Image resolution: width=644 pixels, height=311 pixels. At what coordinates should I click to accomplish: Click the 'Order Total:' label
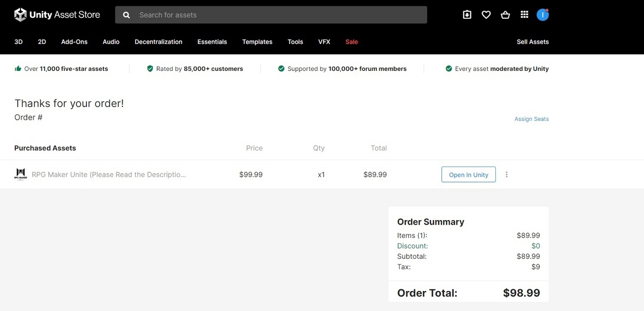[427, 293]
